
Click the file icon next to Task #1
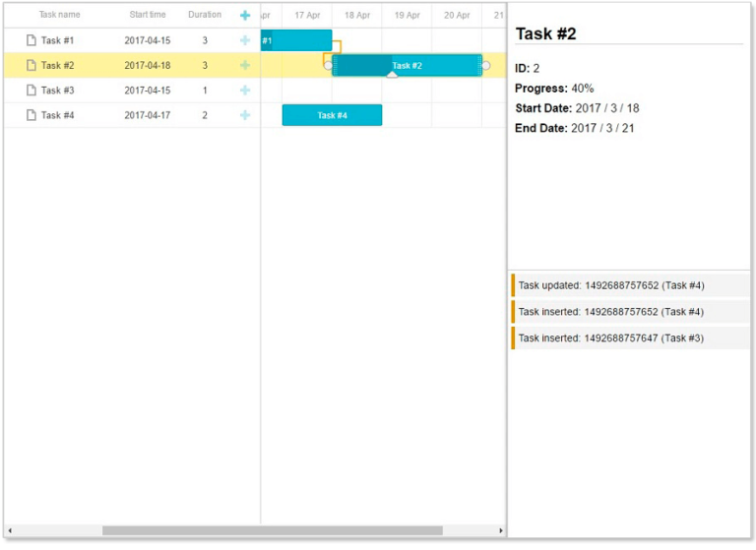pyautogui.click(x=31, y=40)
